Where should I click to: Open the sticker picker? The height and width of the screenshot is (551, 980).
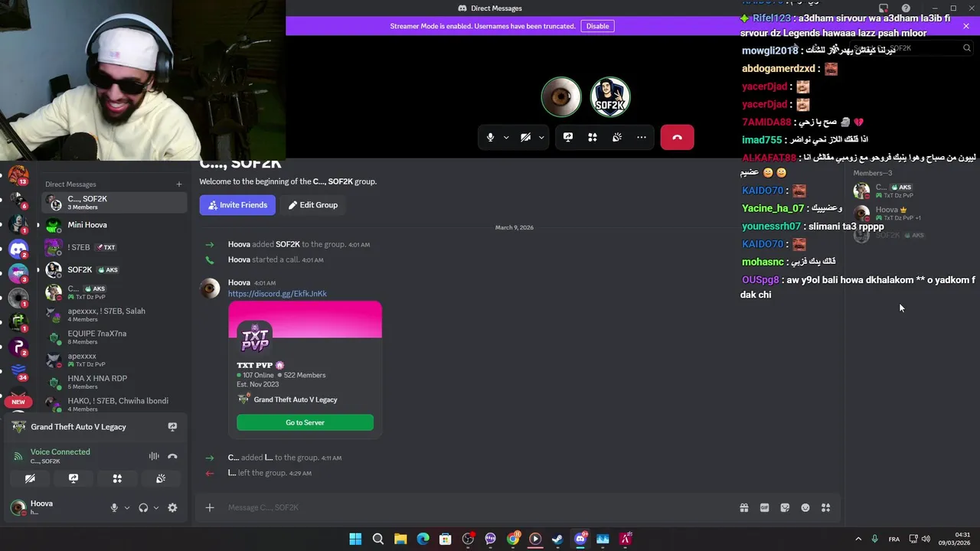point(785,507)
